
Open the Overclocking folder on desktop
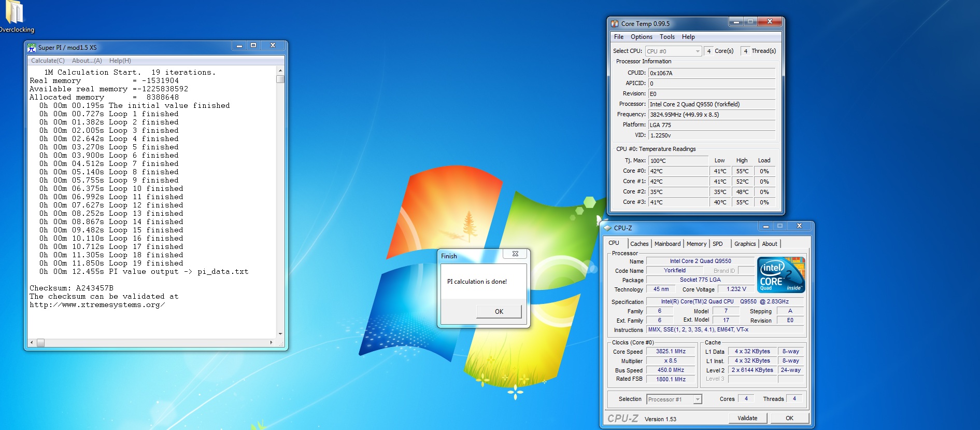pyautogui.click(x=14, y=16)
